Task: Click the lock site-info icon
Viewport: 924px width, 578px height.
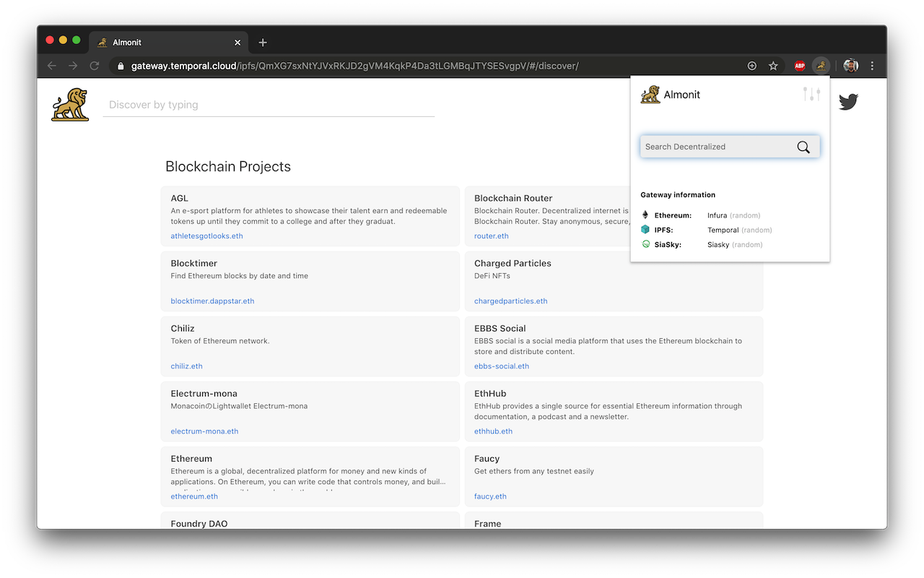Action: coord(121,66)
